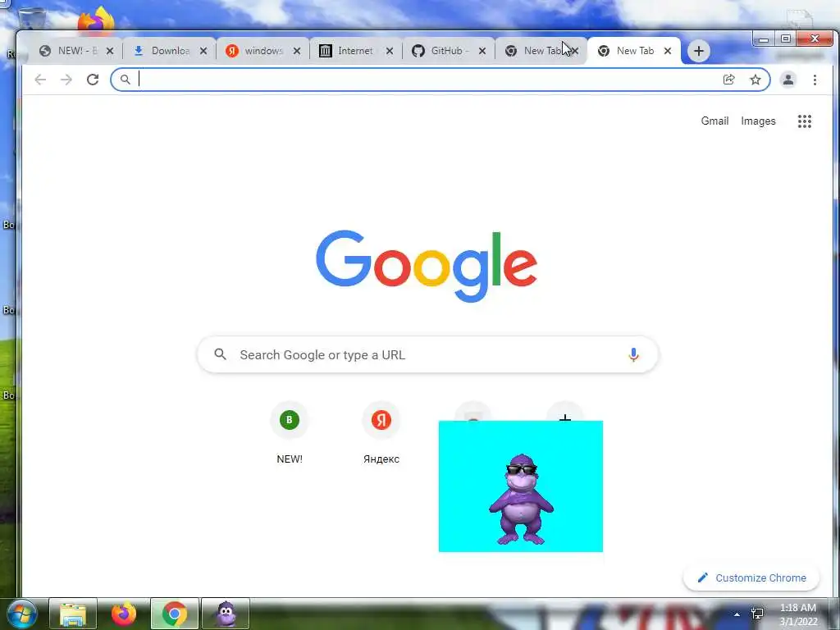Click the magnifier icon in Google search box
The image size is (840, 630).
pyautogui.click(x=220, y=354)
